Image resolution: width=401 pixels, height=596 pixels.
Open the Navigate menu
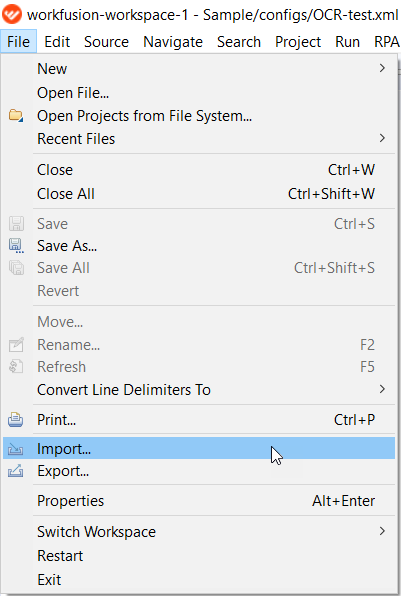(173, 41)
